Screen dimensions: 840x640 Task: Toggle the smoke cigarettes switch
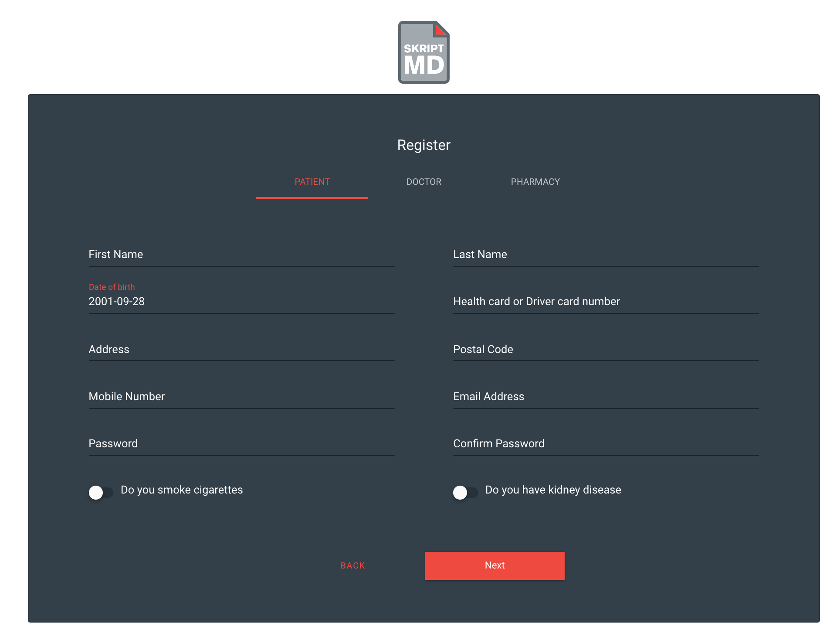(x=101, y=492)
